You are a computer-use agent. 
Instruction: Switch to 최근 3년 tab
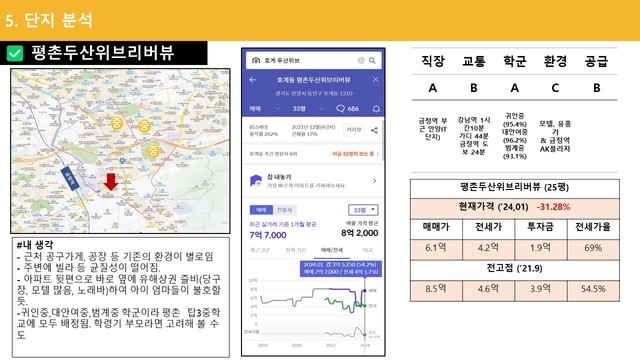(x=260, y=250)
